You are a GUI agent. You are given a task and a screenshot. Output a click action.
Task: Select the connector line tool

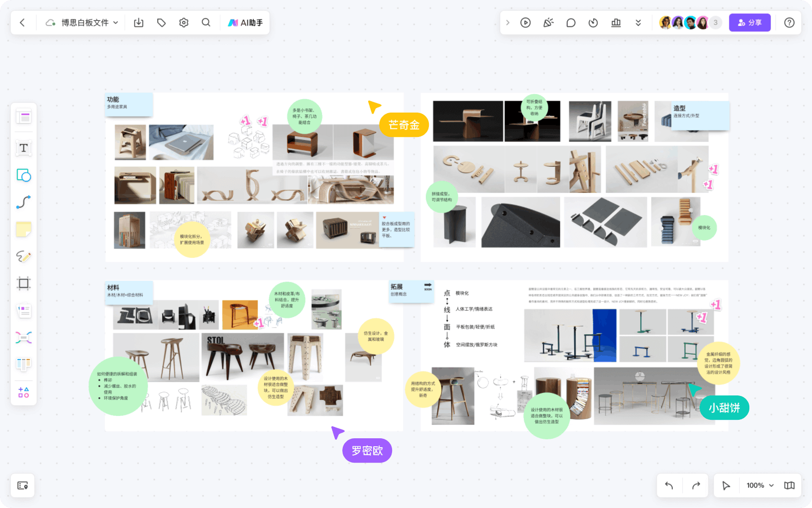point(23,202)
